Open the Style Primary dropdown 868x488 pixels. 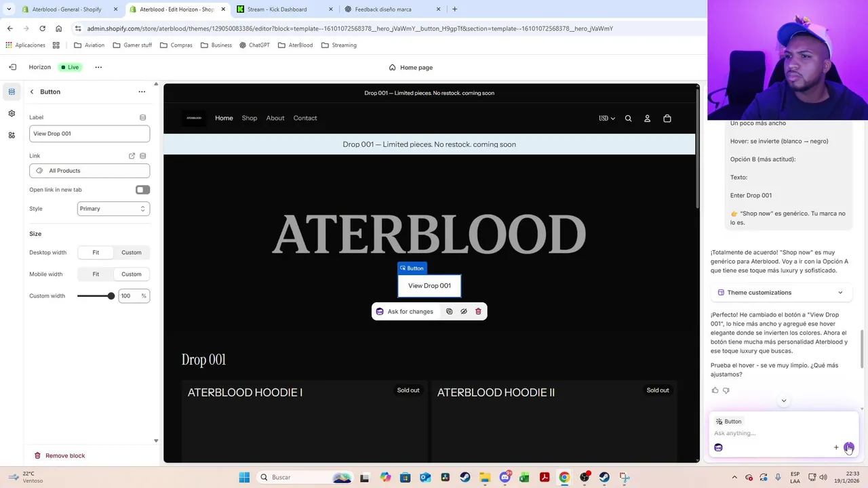point(113,209)
